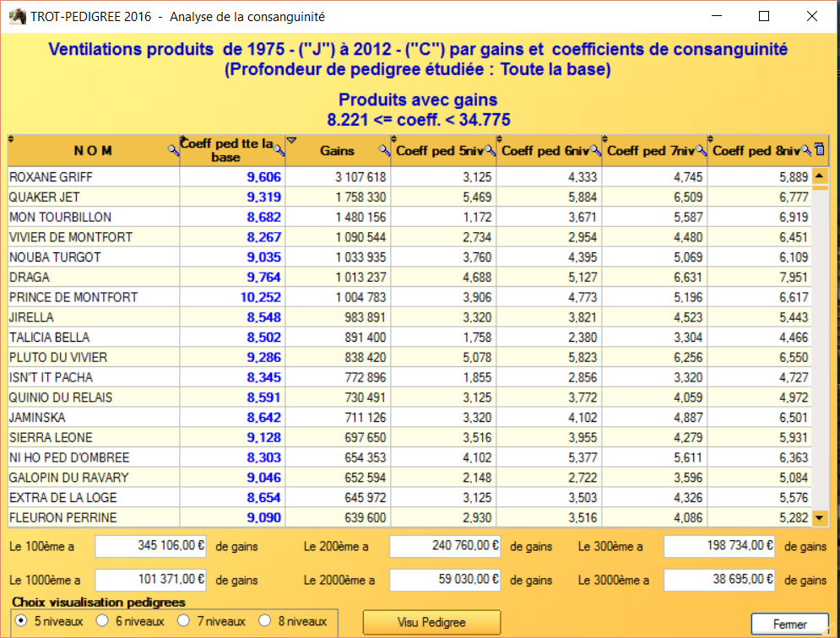Select the DRAGA row name
Image resolution: width=840 pixels, height=638 pixels.
click(x=30, y=278)
